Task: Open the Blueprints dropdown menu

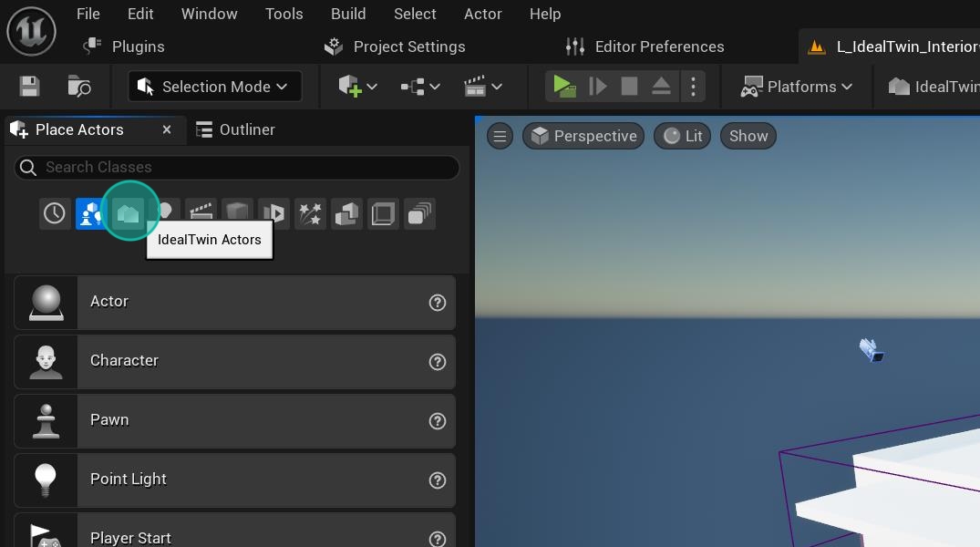Action: point(420,87)
